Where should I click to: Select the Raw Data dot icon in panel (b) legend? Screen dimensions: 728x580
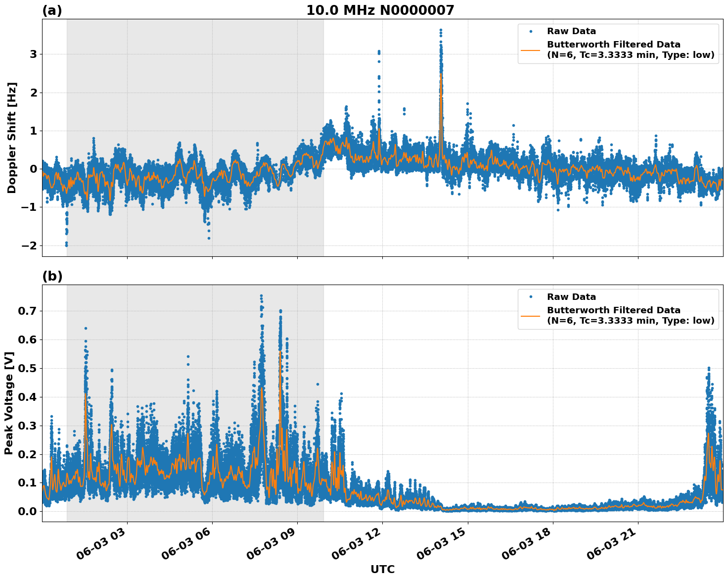pos(530,296)
